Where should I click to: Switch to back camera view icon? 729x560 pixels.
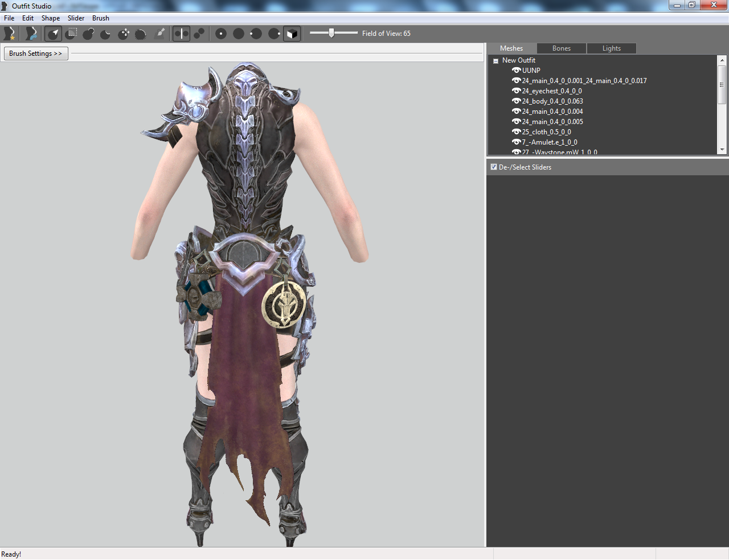tap(239, 34)
